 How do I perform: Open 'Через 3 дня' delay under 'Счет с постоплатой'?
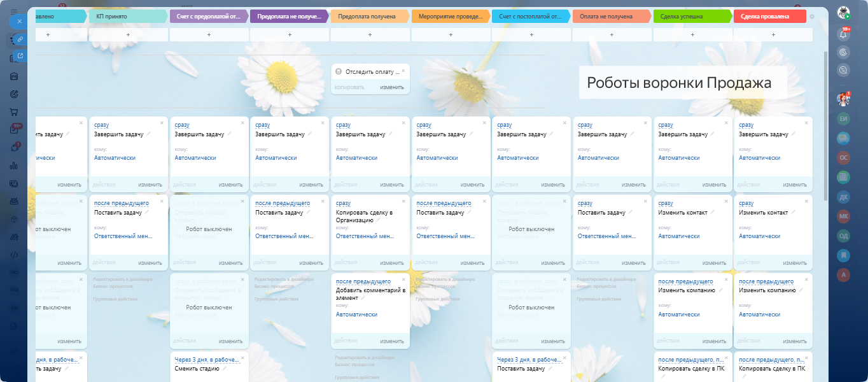tap(531, 360)
